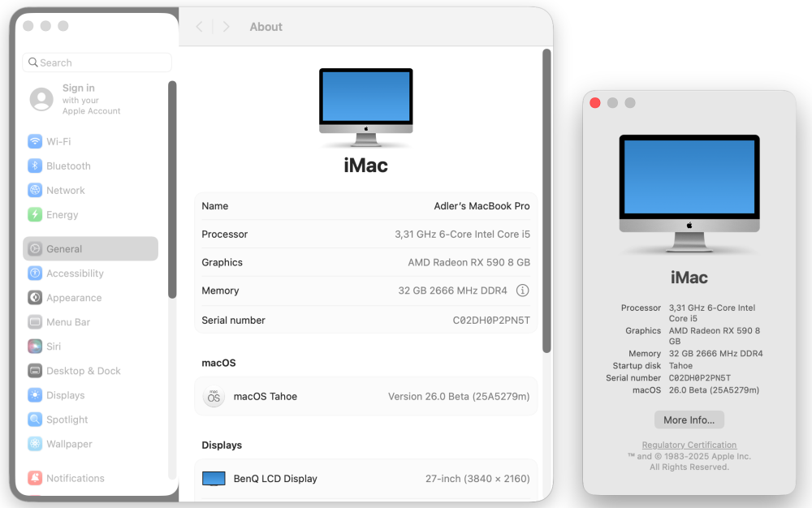Select the Wallpaper flower icon

tap(35, 443)
